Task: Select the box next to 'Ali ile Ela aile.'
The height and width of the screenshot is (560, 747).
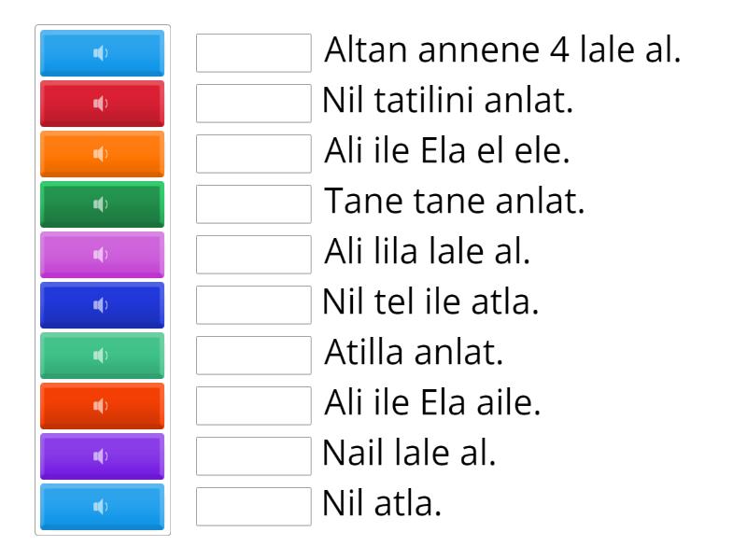Action: (x=254, y=406)
